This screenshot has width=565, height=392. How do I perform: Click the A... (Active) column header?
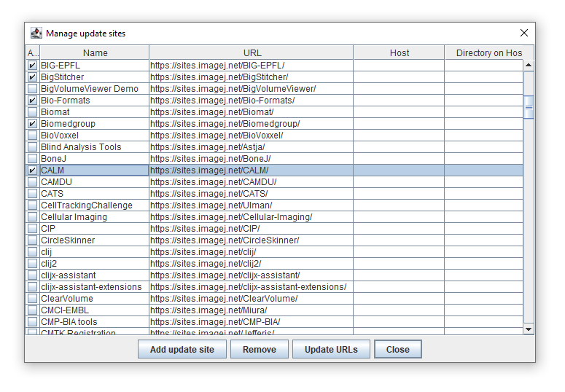33,52
